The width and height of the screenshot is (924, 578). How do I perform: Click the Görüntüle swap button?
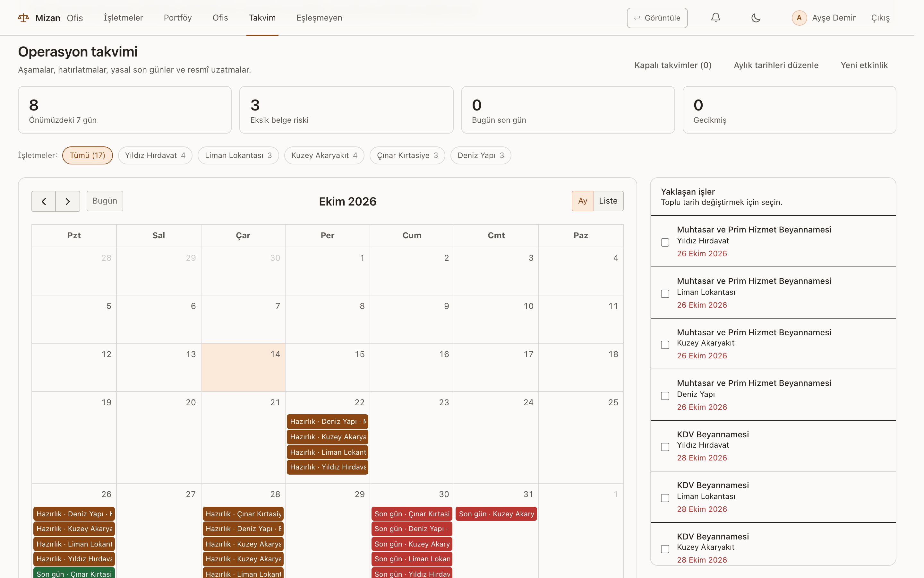pos(657,18)
